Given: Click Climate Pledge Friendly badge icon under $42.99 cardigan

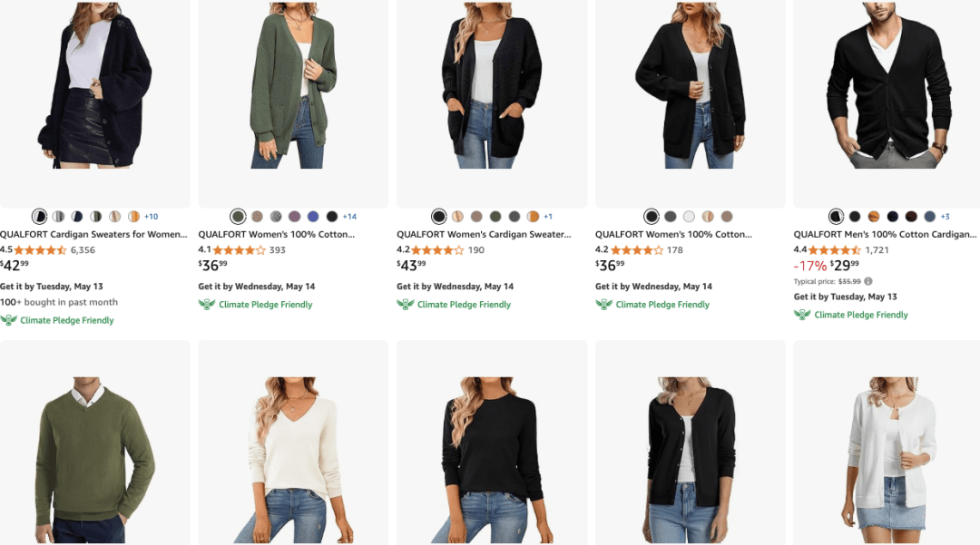Looking at the screenshot, I should [9, 320].
